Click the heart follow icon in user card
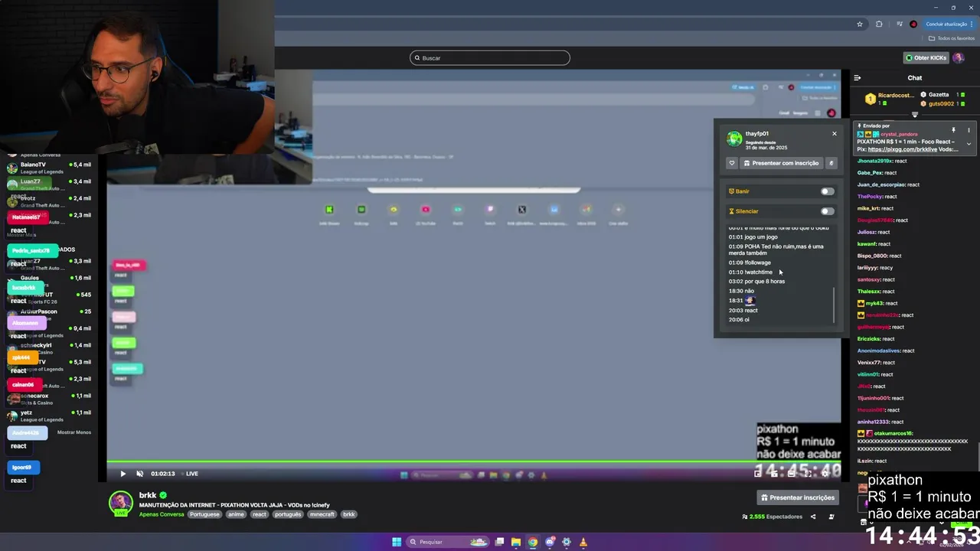Screen dimensions: 980x551 pyautogui.click(x=732, y=163)
